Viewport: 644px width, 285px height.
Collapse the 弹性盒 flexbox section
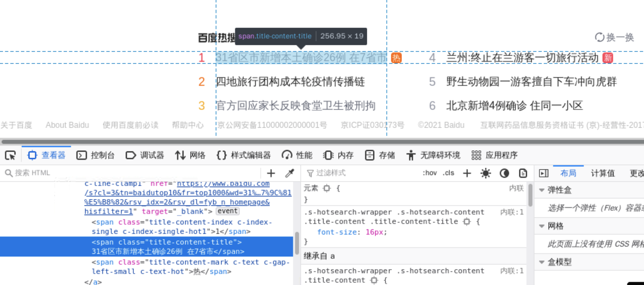click(x=542, y=190)
